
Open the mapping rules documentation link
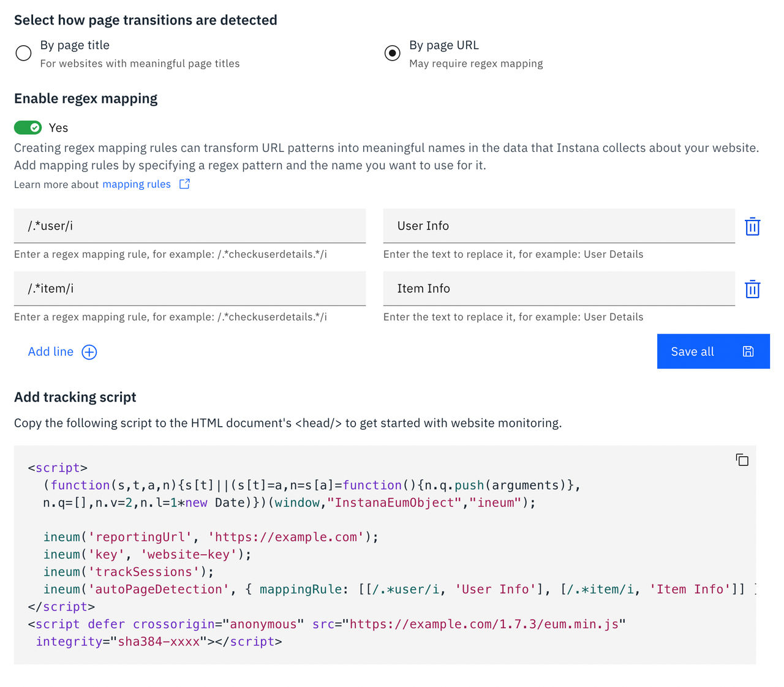tap(137, 184)
